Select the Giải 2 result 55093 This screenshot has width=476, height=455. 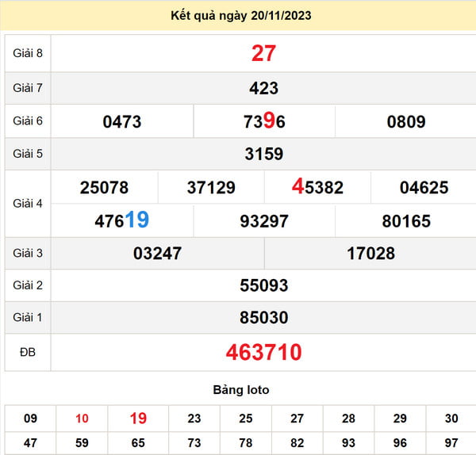(263, 285)
